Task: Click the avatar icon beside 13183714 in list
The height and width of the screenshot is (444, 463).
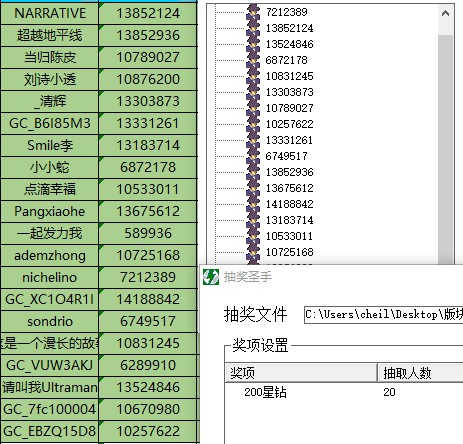Action: (253, 220)
